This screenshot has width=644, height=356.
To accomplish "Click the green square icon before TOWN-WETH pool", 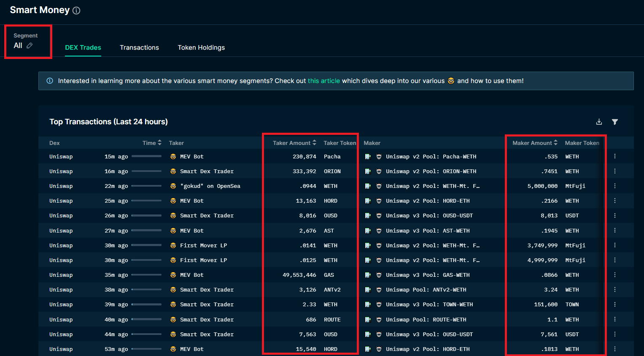I will pyautogui.click(x=368, y=304).
